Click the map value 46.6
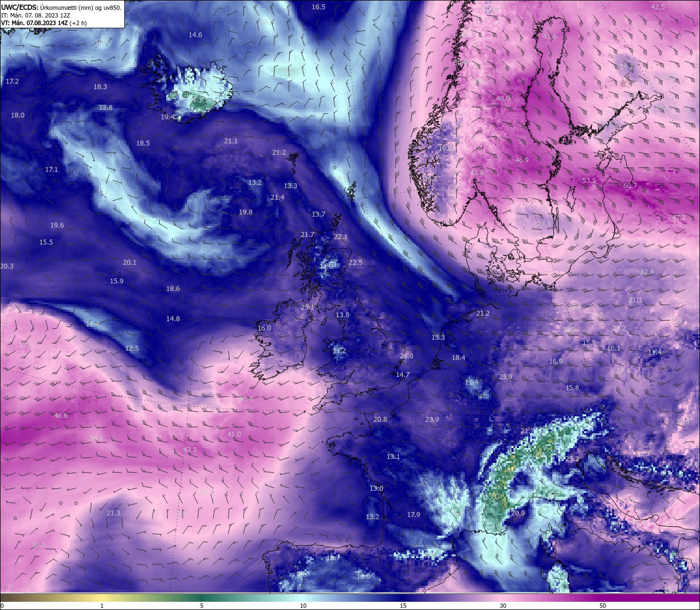Viewport: 700px width, 610px height. (x=61, y=416)
